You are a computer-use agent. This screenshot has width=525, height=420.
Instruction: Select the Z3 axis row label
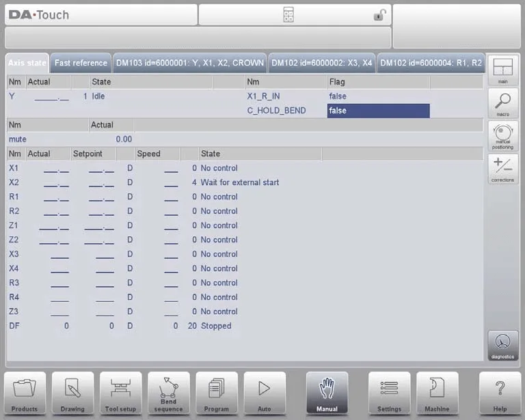click(14, 311)
